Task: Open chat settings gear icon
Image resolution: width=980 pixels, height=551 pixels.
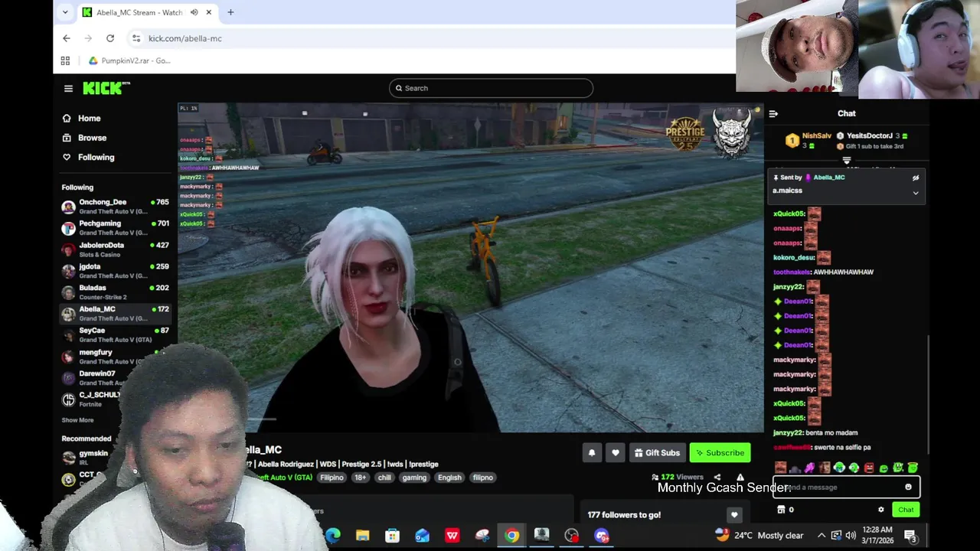Action: pyautogui.click(x=880, y=510)
